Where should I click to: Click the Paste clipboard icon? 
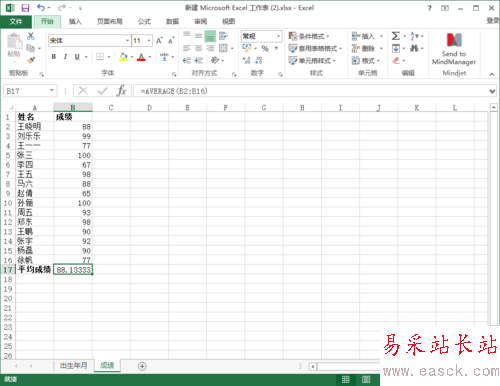tap(14, 41)
